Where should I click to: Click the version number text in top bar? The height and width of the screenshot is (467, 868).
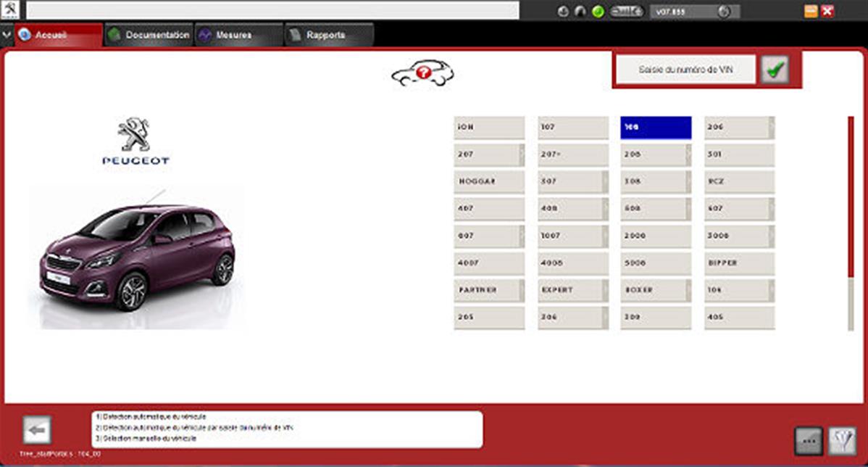tap(670, 12)
